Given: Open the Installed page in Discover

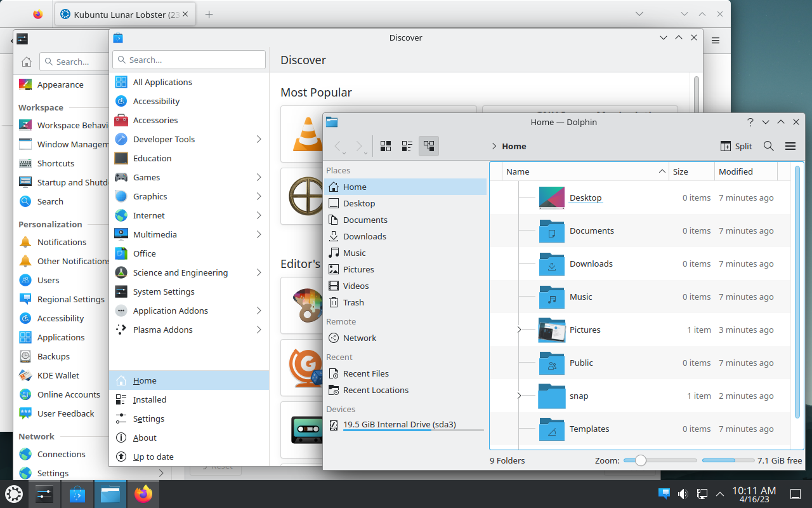Looking at the screenshot, I should [189, 399].
